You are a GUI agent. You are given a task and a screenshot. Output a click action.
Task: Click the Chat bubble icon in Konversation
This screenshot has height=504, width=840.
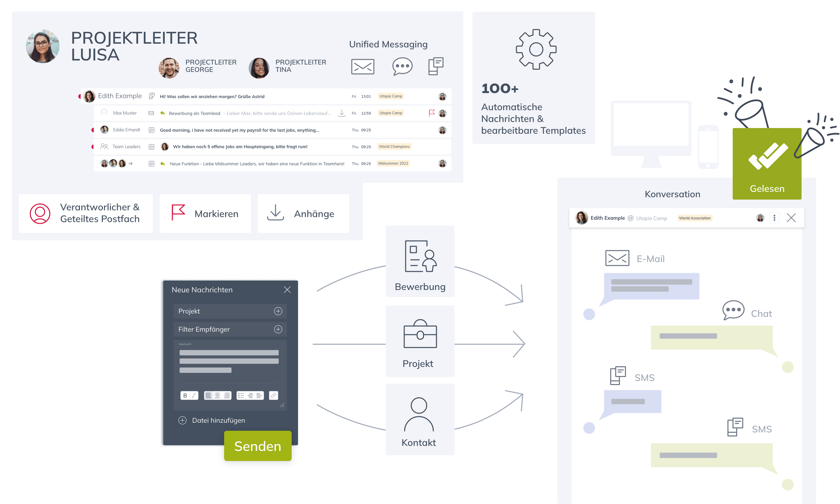coord(733,309)
